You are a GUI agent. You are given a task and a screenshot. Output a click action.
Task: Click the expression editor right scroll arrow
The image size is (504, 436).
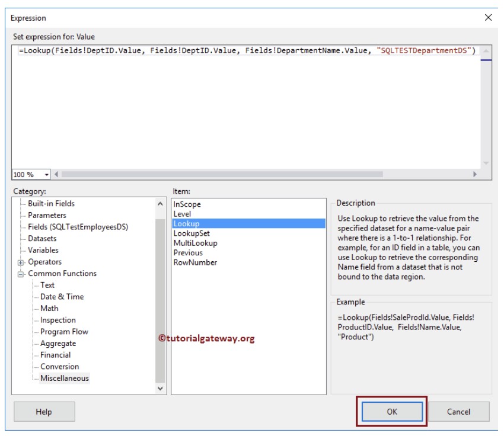(475, 174)
